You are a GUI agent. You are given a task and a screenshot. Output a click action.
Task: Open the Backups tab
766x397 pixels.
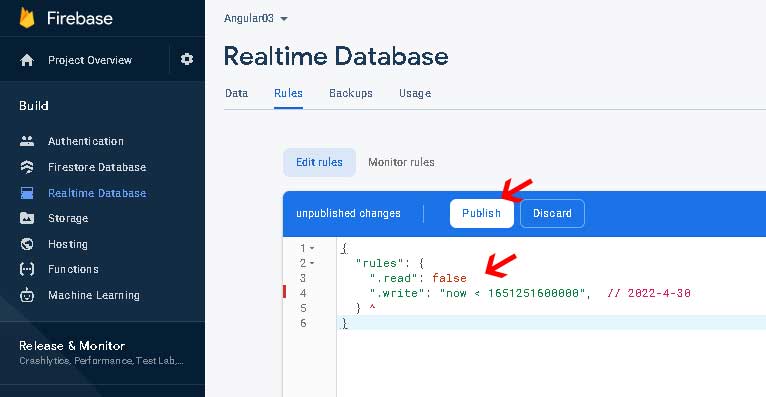(351, 93)
